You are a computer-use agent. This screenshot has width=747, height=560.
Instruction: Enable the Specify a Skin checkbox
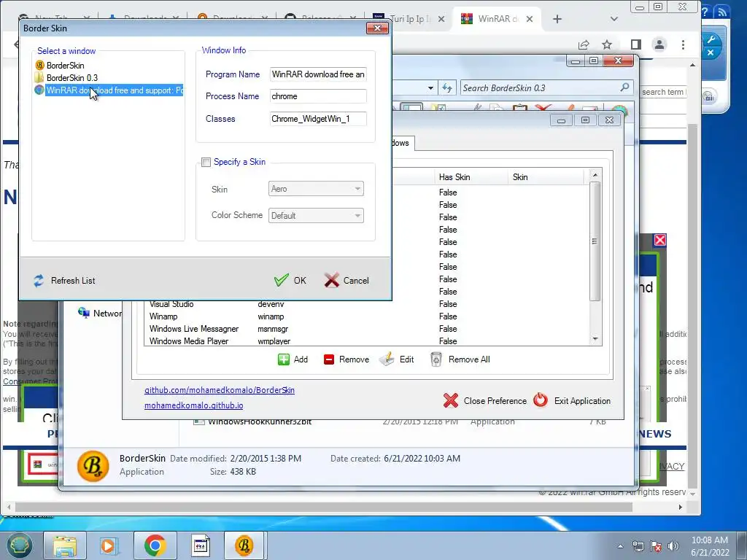click(x=206, y=163)
